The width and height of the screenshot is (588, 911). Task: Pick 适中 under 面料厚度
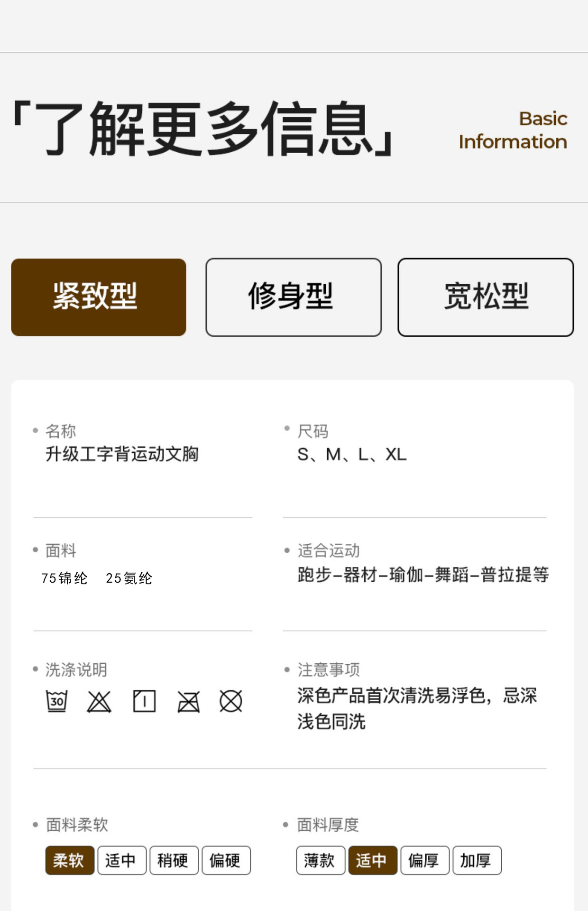point(373,860)
